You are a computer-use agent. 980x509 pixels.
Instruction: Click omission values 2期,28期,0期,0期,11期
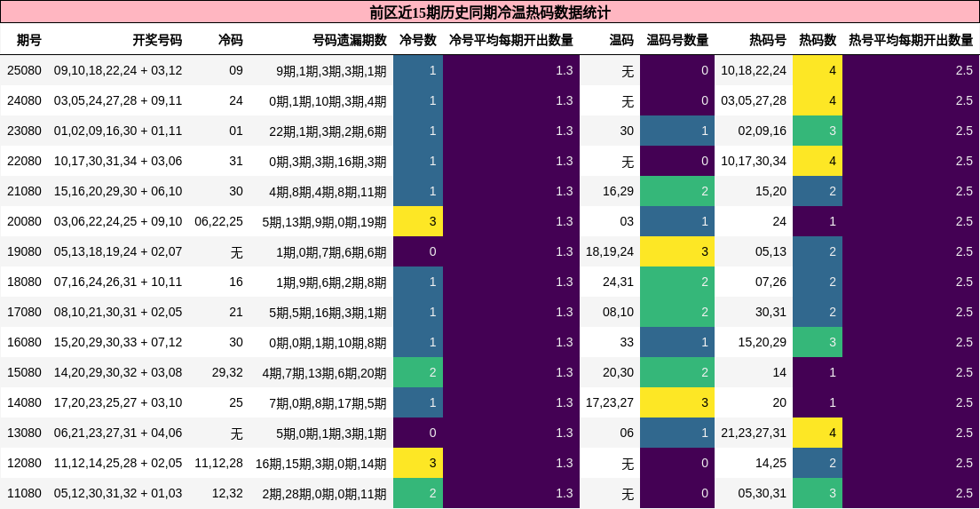(x=324, y=494)
